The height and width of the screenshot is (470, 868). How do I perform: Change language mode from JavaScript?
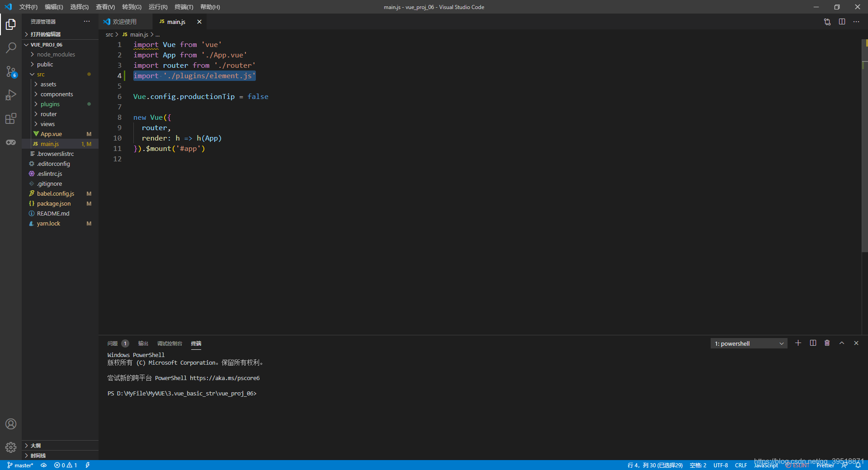pos(766,465)
